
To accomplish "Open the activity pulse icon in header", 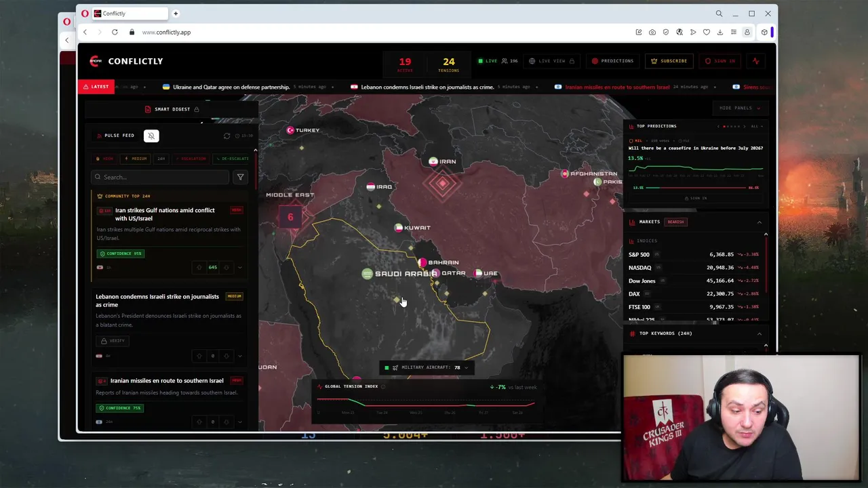I will (755, 61).
